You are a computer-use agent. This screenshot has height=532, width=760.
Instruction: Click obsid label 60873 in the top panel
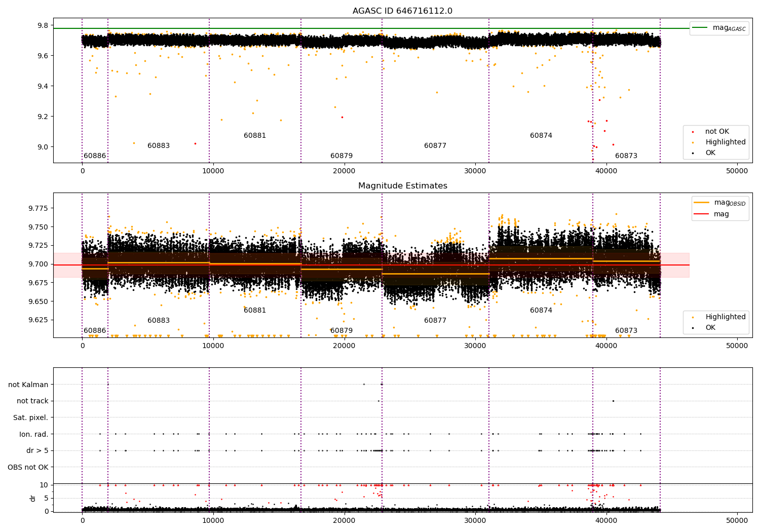626,156
